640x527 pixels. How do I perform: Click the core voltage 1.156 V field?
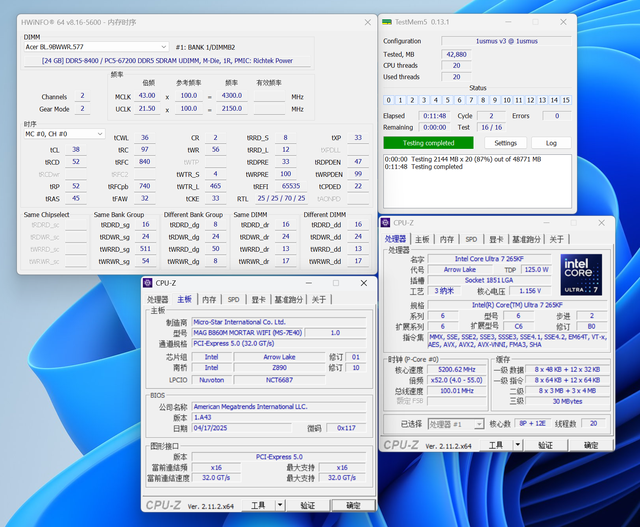click(530, 291)
